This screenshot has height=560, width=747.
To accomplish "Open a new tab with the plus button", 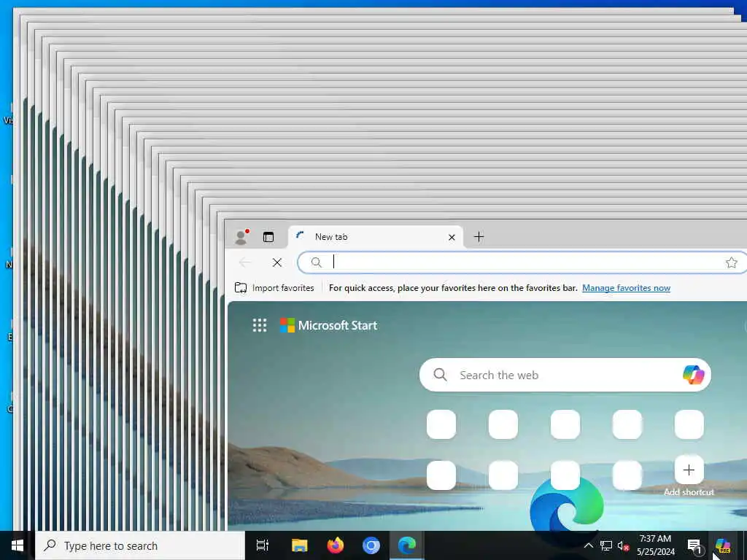I will coord(479,237).
